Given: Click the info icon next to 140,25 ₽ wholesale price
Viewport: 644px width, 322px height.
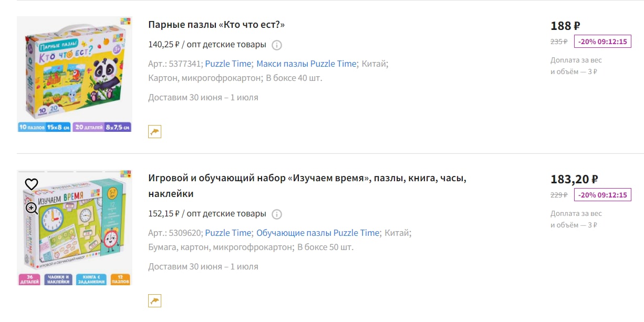Looking at the screenshot, I should (x=277, y=45).
